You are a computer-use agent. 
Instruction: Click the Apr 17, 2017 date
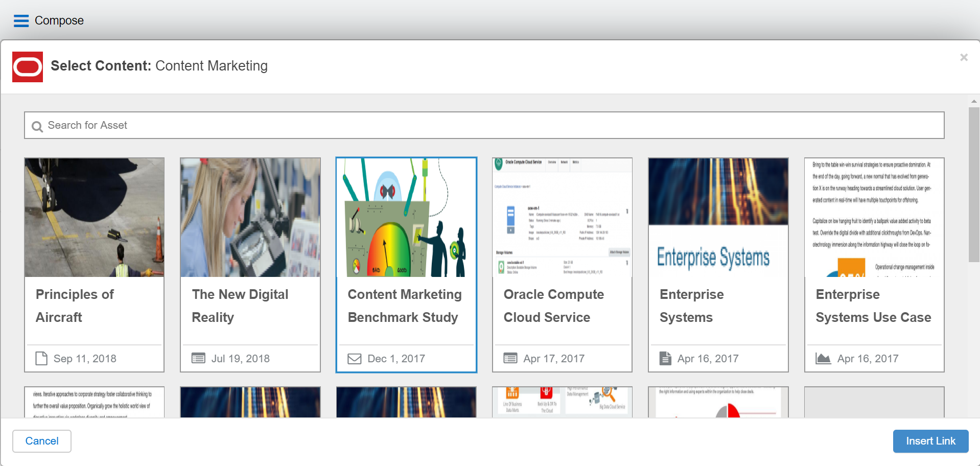click(554, 359)
